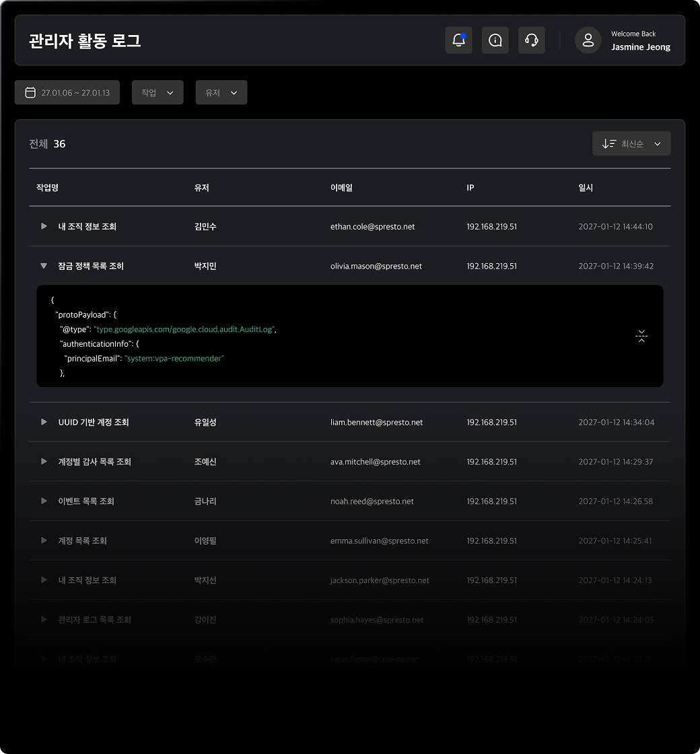Expand the 14:44:10 내 조직 정보 조회 row

(x=44, y=226)
